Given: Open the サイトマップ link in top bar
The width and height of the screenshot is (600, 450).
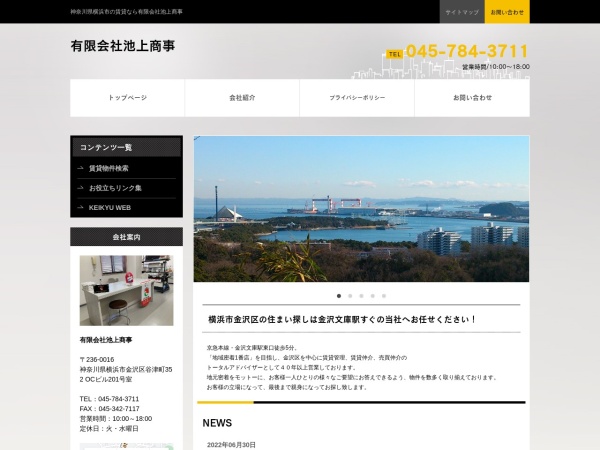Looking at the screenshot, I should [x=462, y=12].
